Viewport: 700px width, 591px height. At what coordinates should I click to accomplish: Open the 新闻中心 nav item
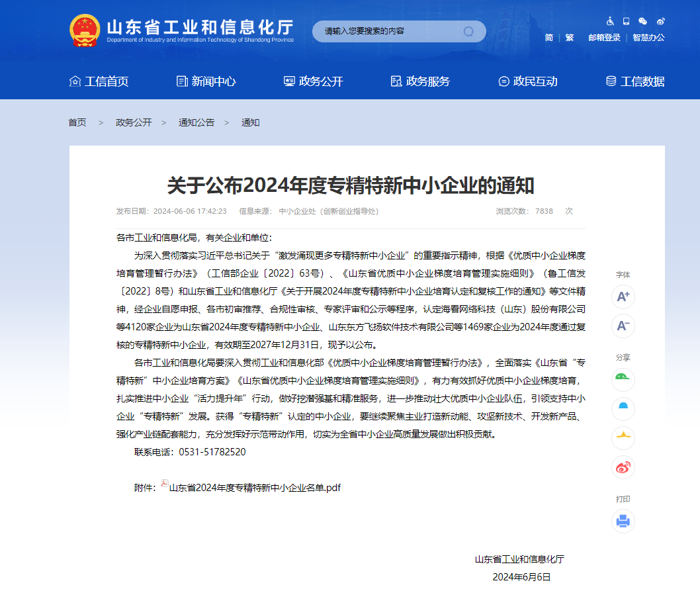[x=214, y=81]
